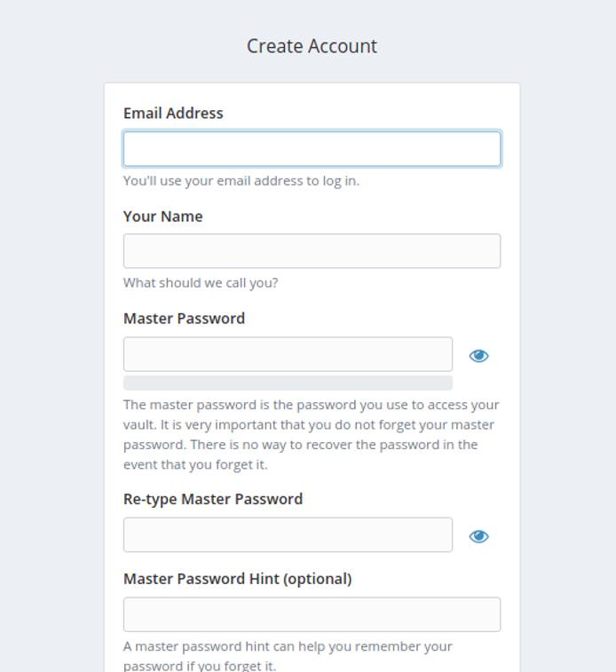Click the "Master Password Hint (optional)" label
The width and height of the screenshot is (616, 672).
click(x=237, y=579)
